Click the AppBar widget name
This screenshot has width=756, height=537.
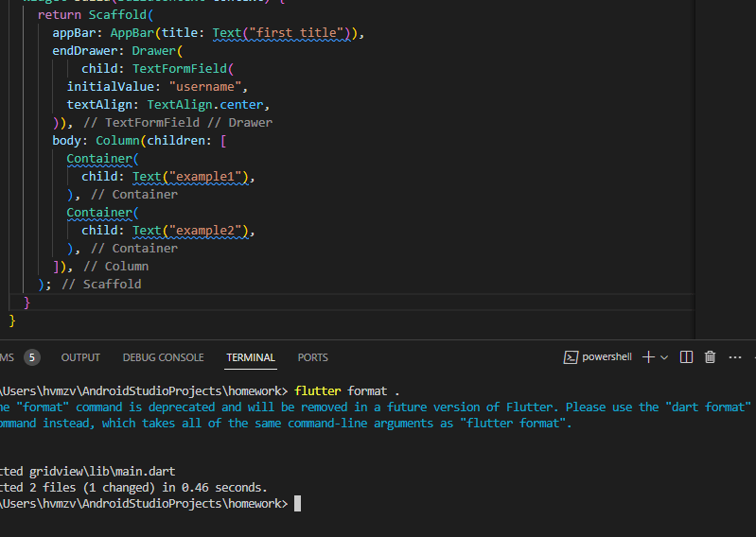coord(132,33)
